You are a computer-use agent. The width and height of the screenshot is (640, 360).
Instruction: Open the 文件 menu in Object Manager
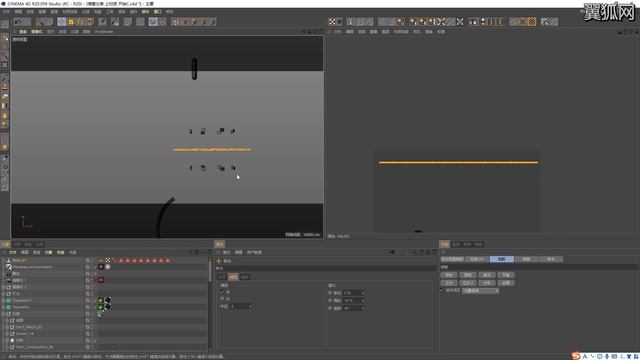click(13, 252)
